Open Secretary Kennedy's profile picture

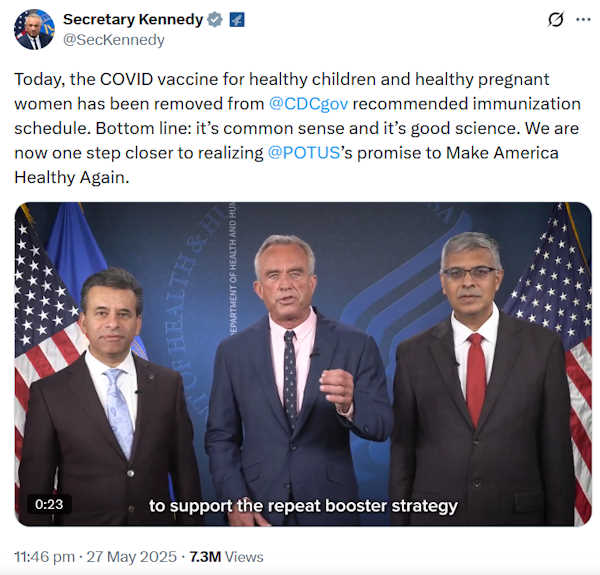[34, 29]
